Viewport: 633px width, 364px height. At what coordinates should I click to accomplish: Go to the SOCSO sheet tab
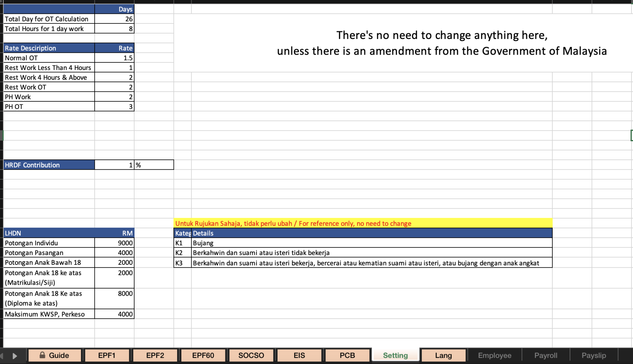(251, 355)
